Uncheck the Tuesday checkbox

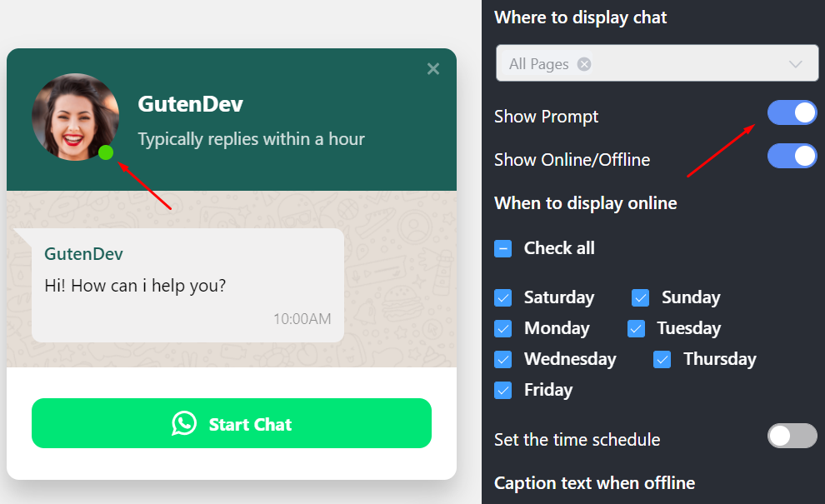pos(636,329)
